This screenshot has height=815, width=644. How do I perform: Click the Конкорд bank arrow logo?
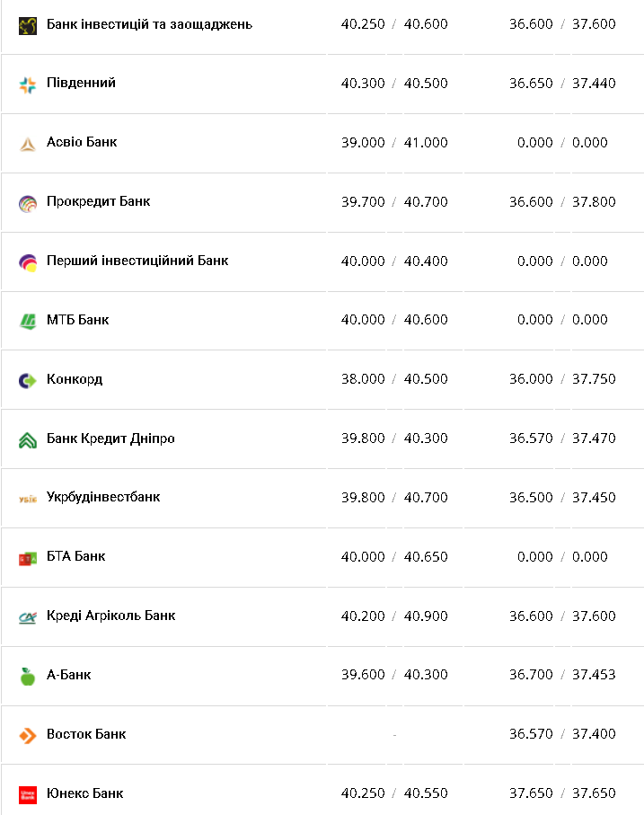click(28, 380)
